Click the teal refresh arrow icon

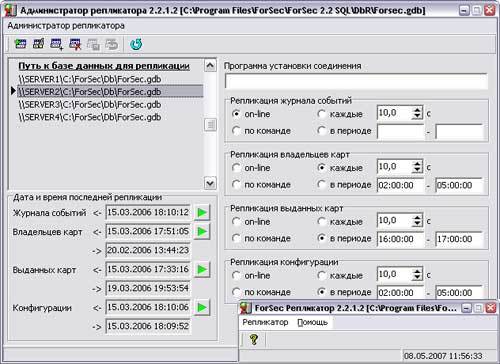136,44
